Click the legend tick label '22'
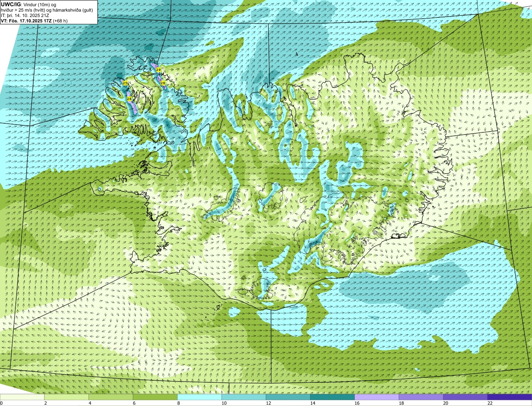Viewport: 532px width, 406px height. (490, 403)
